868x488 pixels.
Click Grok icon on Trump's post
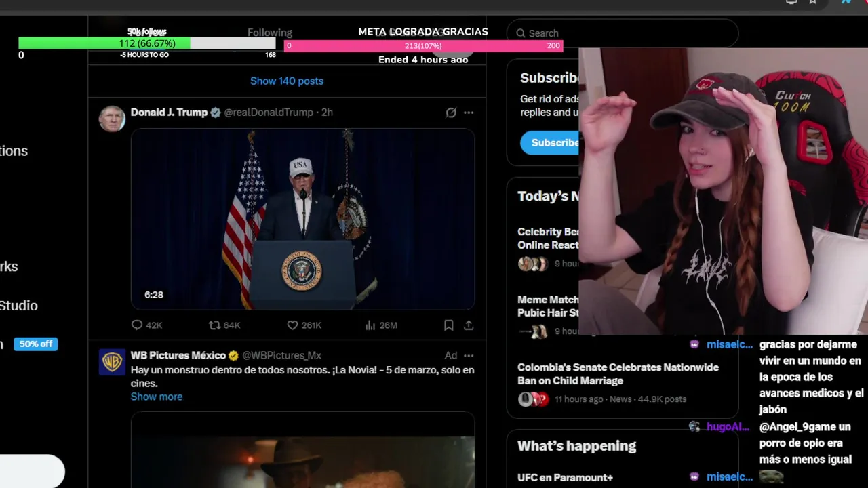[x=451, y=113]
